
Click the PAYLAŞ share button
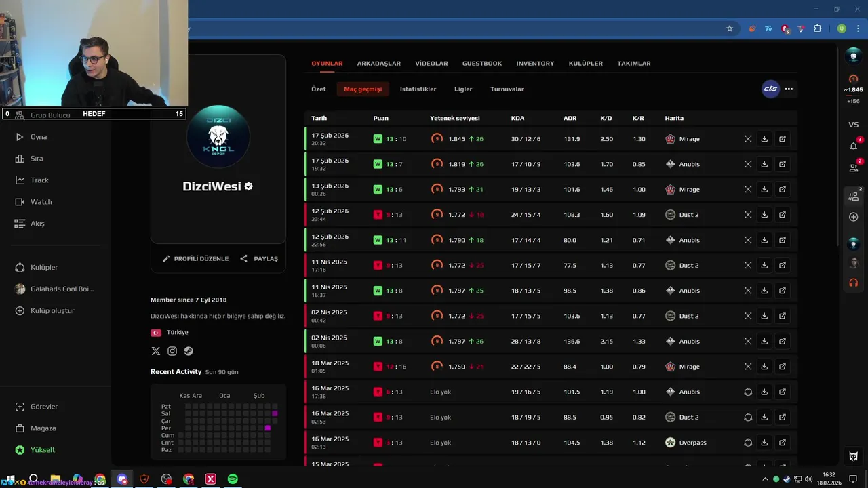tap(259, 259)
